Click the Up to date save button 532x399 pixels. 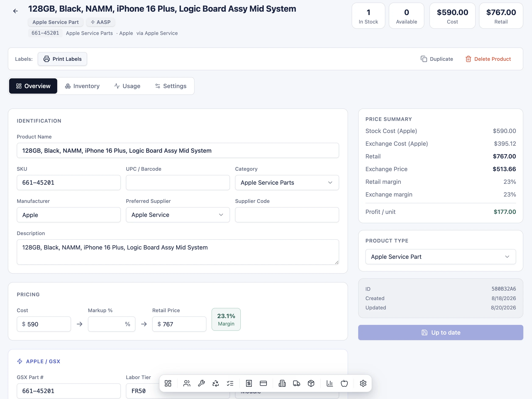pyautogui.click(x=440, y=332)
